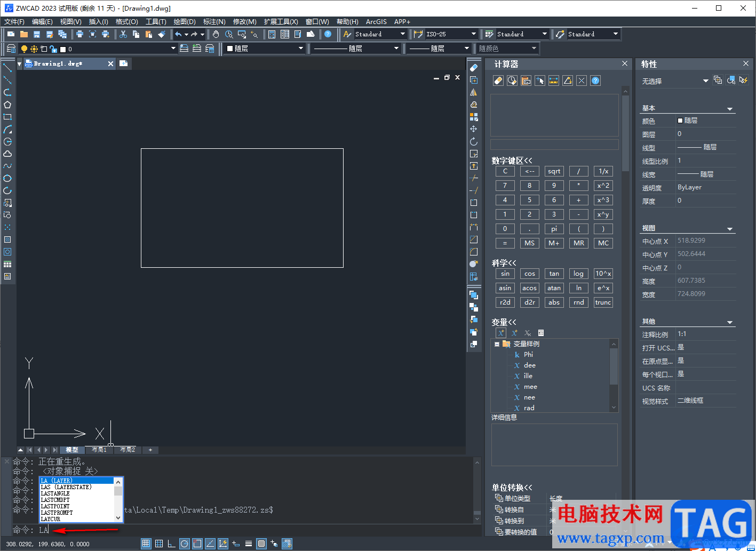The height and width of the screenshot is (551, 756).
Task: Cut selection with the scissors icon
Action: [x=123, y=34]
